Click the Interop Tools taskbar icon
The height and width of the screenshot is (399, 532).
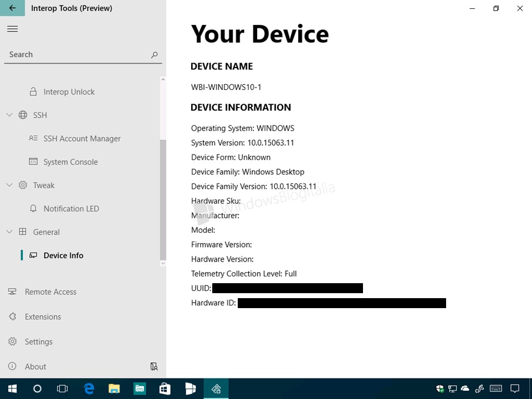click(216, 389)
